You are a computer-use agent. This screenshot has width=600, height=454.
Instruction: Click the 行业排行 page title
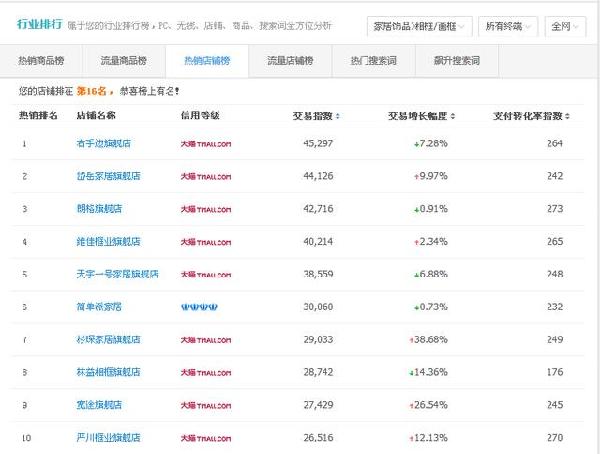(39, 24)
